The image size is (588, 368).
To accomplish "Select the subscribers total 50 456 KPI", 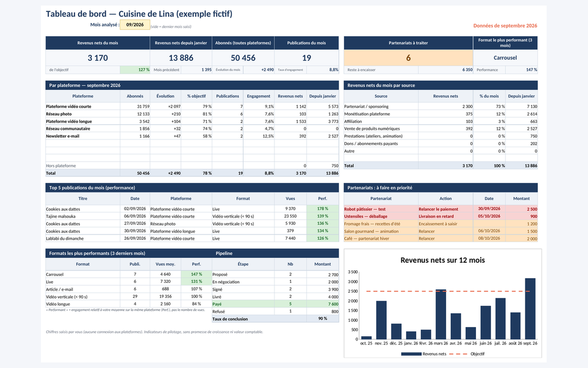I will [243, 58].
